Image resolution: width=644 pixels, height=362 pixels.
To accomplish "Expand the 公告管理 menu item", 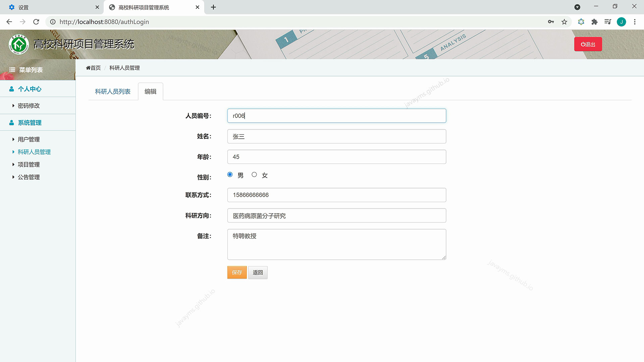I will pos(29,177).
